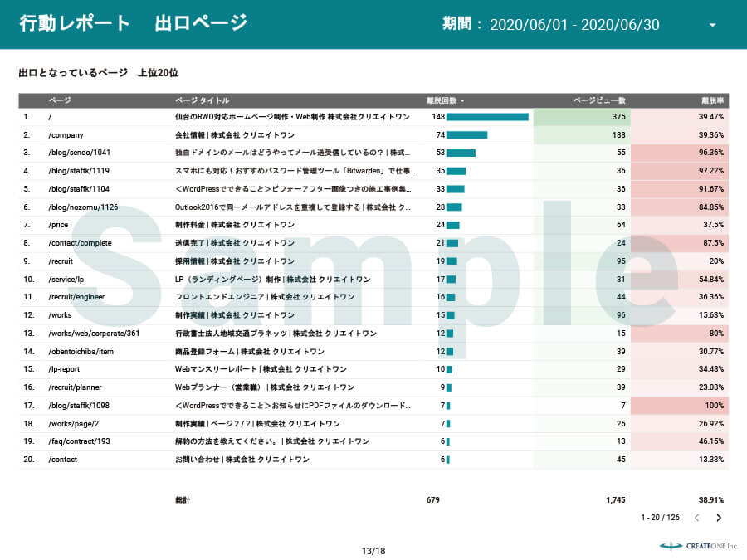747x560 pixels.
Task: Go to previous page of table results
Action: pos(696,518)
